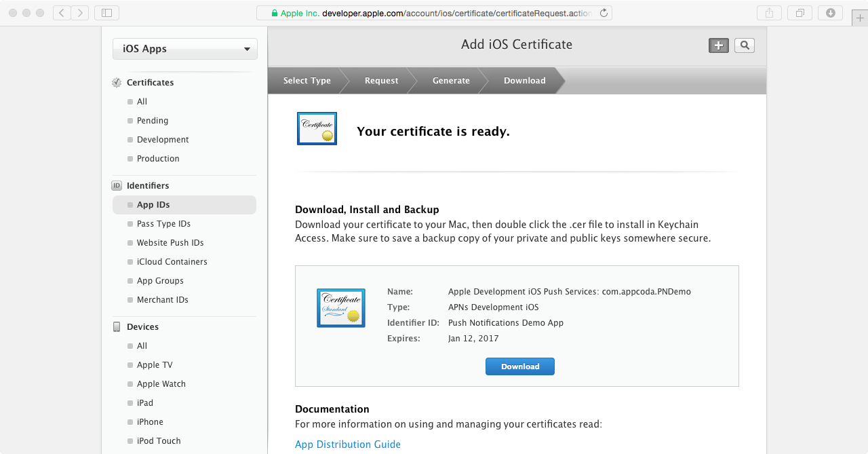This screenshot has height=454, width=868.
Task: Click the Devices section icon
Action: [117, 327]
